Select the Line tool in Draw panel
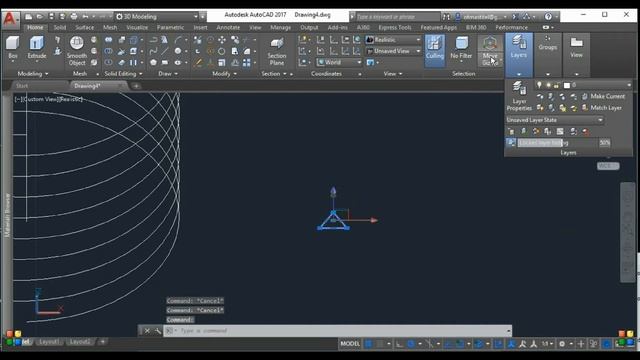Screen dimensions: 640x360 (164, 51)
